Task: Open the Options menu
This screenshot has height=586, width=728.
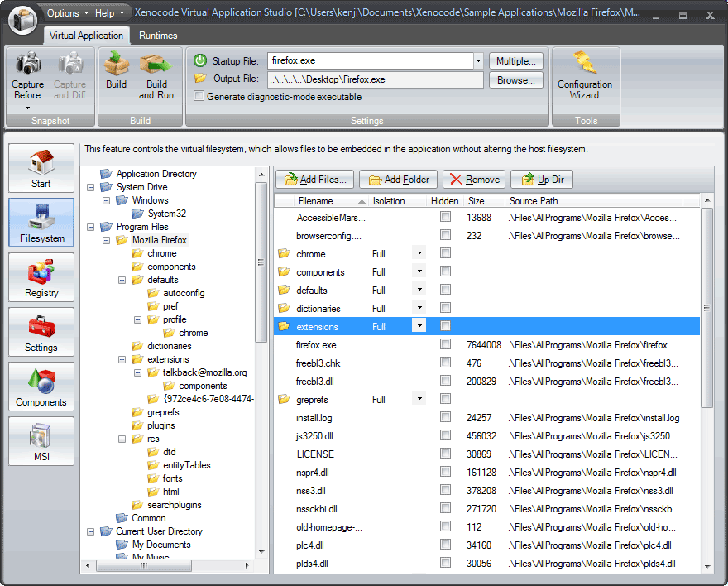Action: click(67, 13)
